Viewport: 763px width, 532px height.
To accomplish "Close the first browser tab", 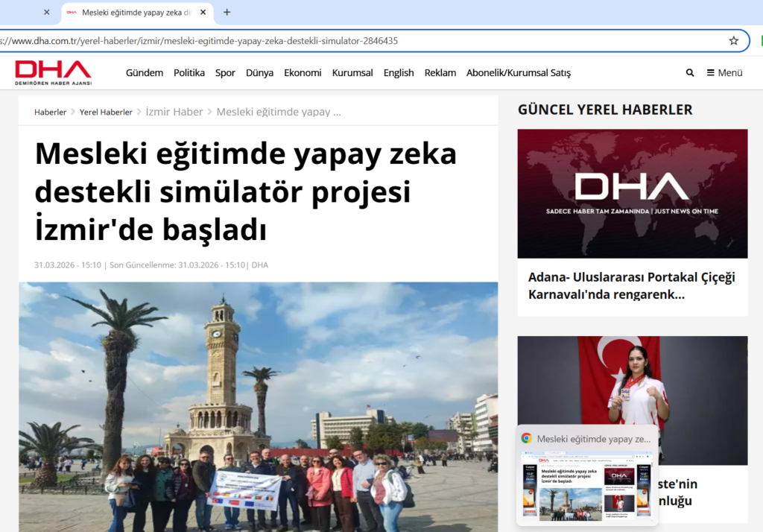I will pos(47,13).
